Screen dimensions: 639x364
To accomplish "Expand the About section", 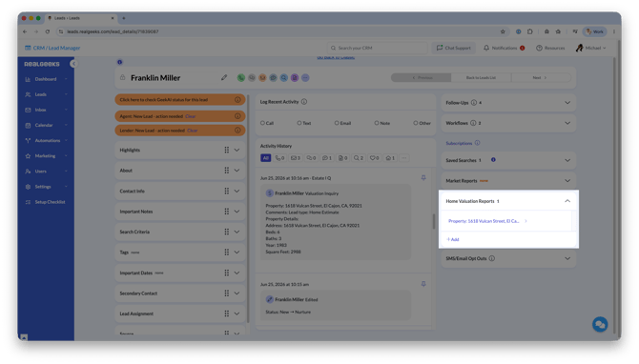I will coord(237,171).
